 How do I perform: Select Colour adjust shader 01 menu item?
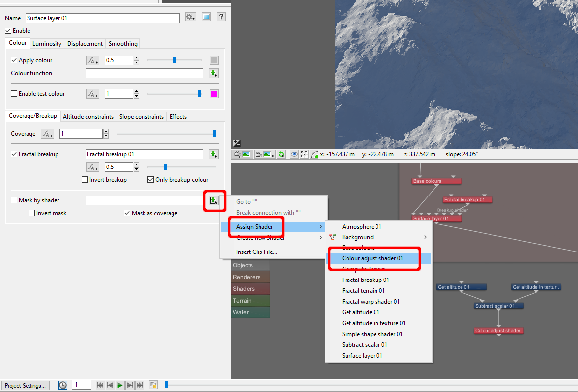tap(378, 258)
